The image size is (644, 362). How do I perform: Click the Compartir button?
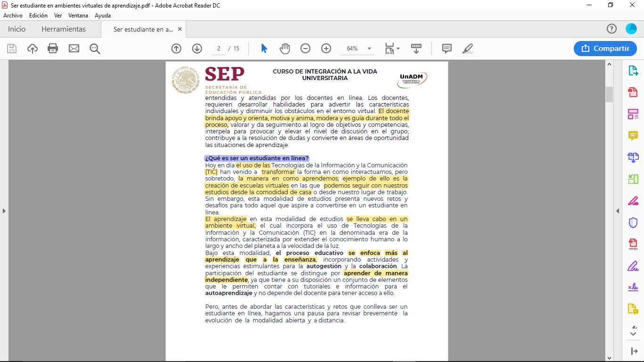605,49
